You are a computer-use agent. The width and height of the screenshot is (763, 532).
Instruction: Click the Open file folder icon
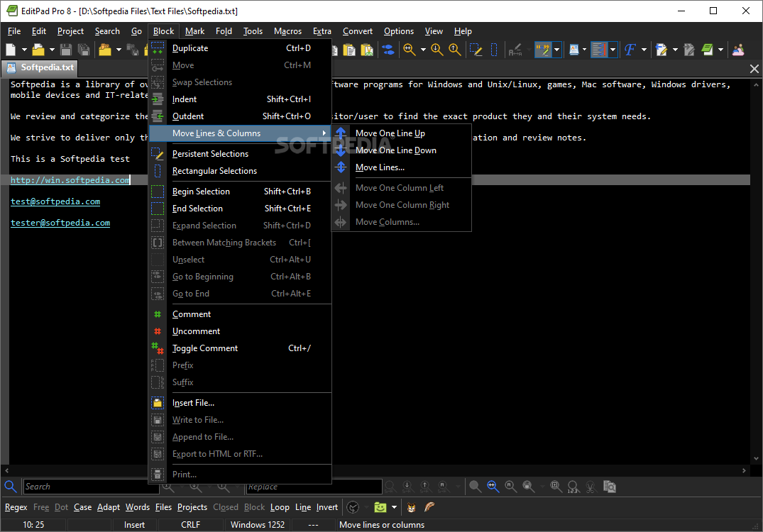click(x=38, y=50)
